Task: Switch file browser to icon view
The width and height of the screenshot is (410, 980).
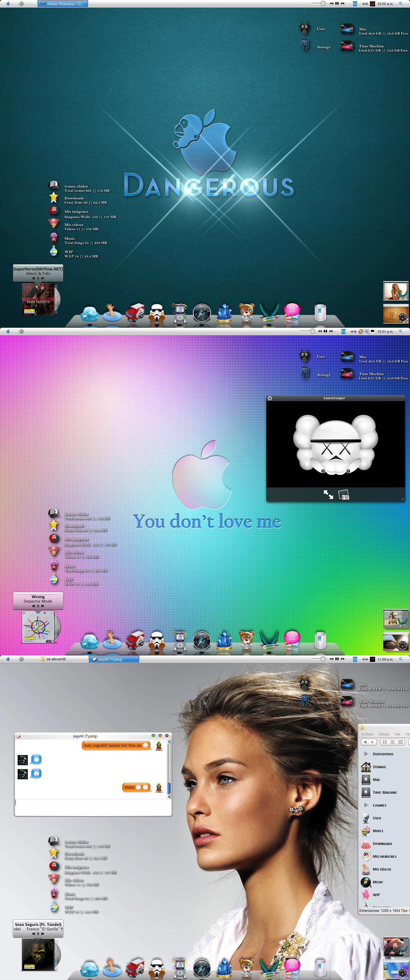Action: [384, 742]
